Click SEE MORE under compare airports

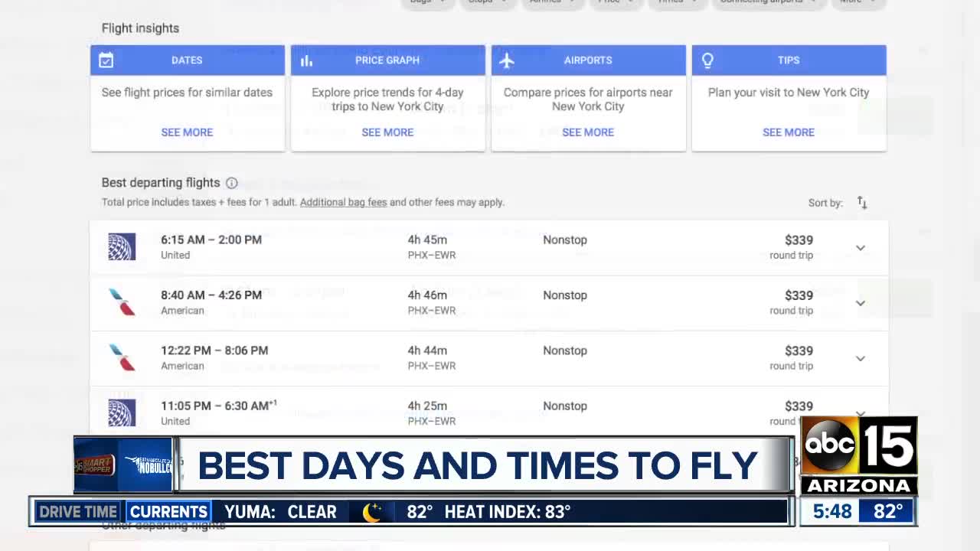pos(588,132)
